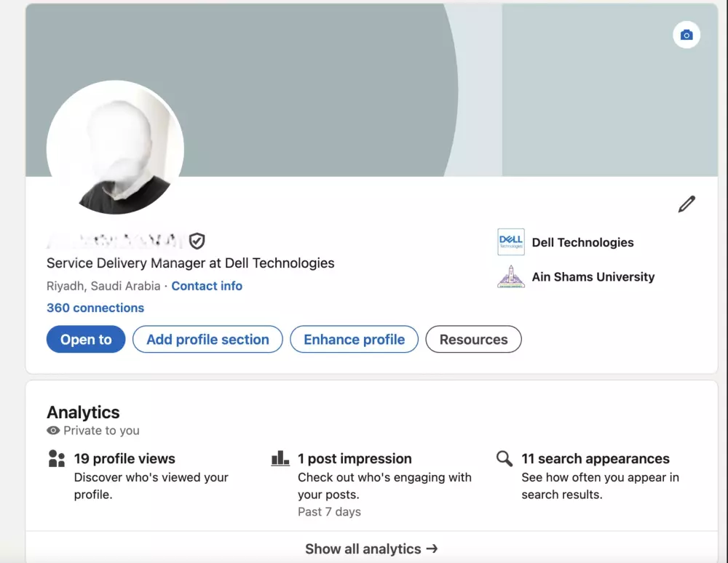Click the arrow next to Show all analytics
The height and width of the screenshot is (563, 728).
432,549
